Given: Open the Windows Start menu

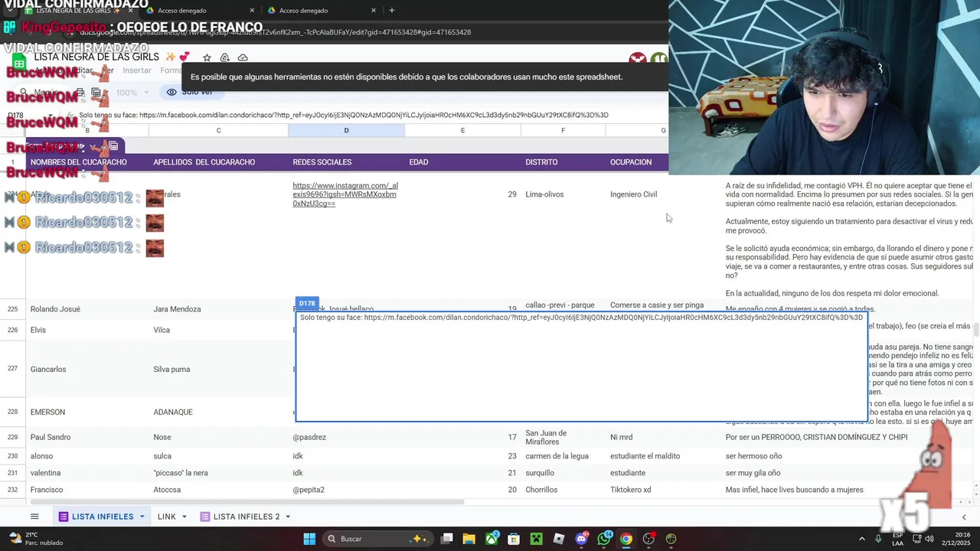Looking at the screenshot, I should pos(309,539).
